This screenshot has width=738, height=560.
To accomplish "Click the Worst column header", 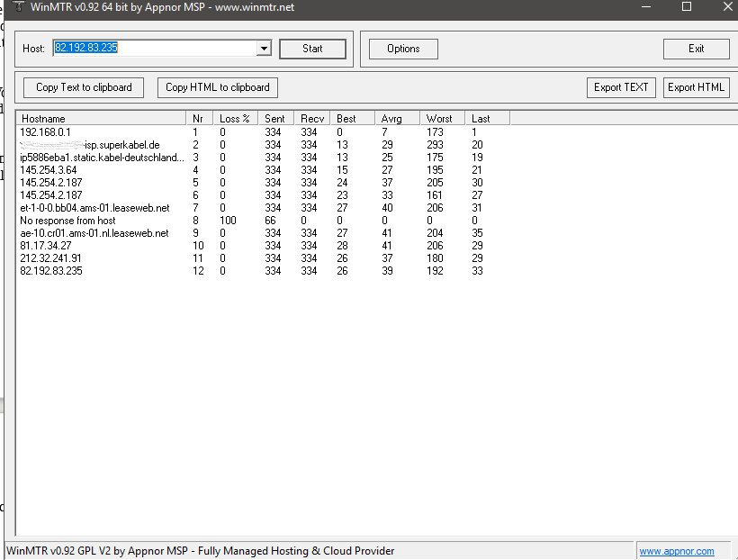I will tap(443, 119).
